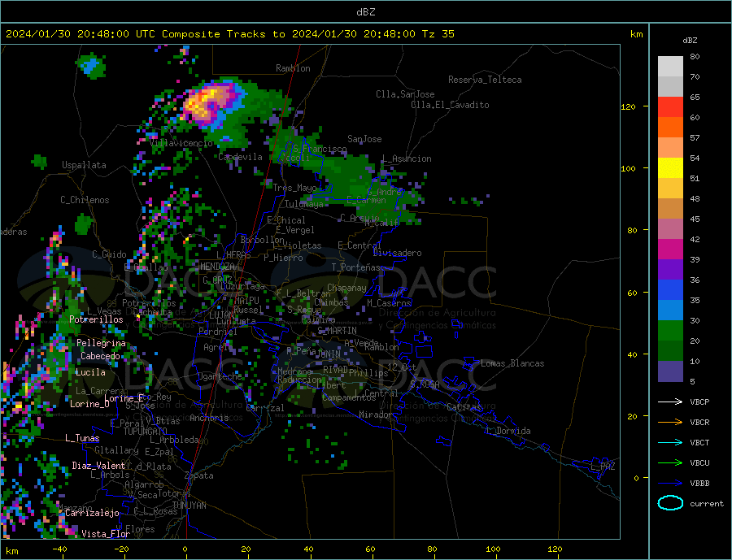Click the 'dBZ' title at the top
This screenshot has width=732, height=560.
[x=365, y=12]
